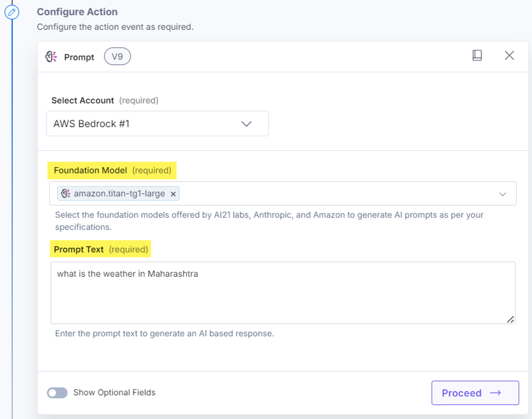Expand the Foundation Model dropdown chevron
This screenshot has width=532, height=419.
pyautogui.click(x=502, y=194)
